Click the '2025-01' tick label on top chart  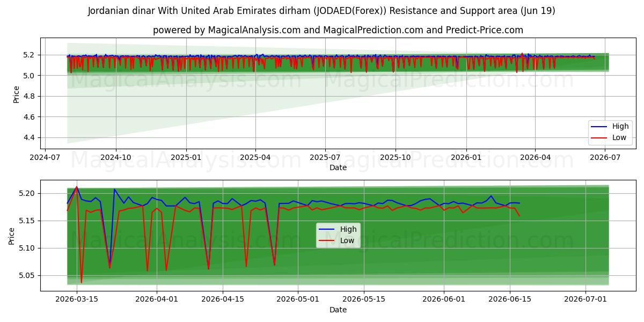[186, 158]
